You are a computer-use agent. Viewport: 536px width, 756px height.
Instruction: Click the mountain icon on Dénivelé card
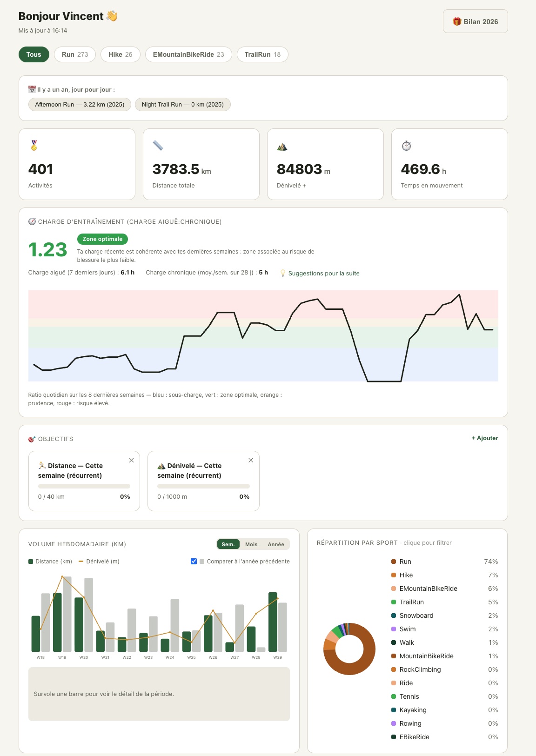point(282,147)
